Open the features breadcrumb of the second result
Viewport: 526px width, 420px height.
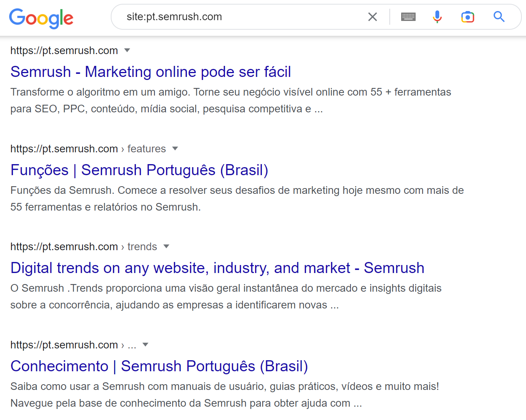click(x=147, y=149)
